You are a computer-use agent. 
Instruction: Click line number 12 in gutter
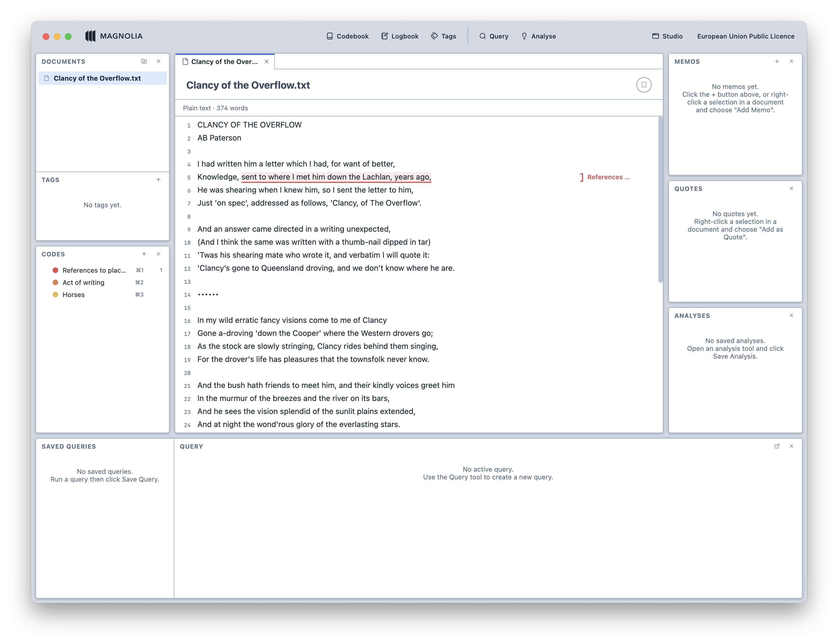[187, 269]
